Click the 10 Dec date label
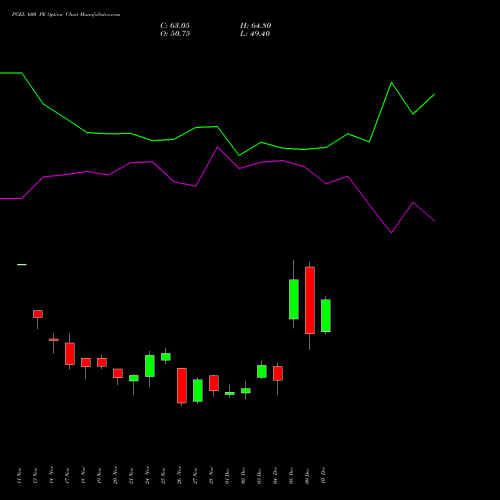The width and height of the screenshot is (500, 500). click(x=323, y=476)
